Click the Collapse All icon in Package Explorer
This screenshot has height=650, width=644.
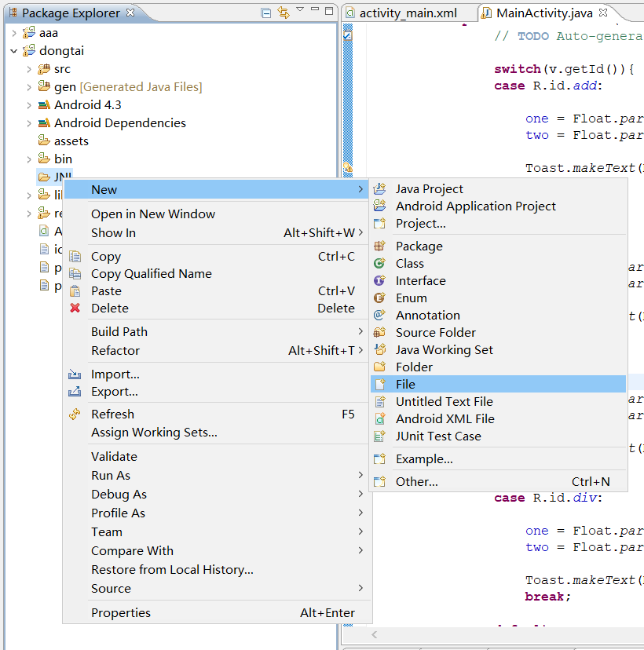266,13
